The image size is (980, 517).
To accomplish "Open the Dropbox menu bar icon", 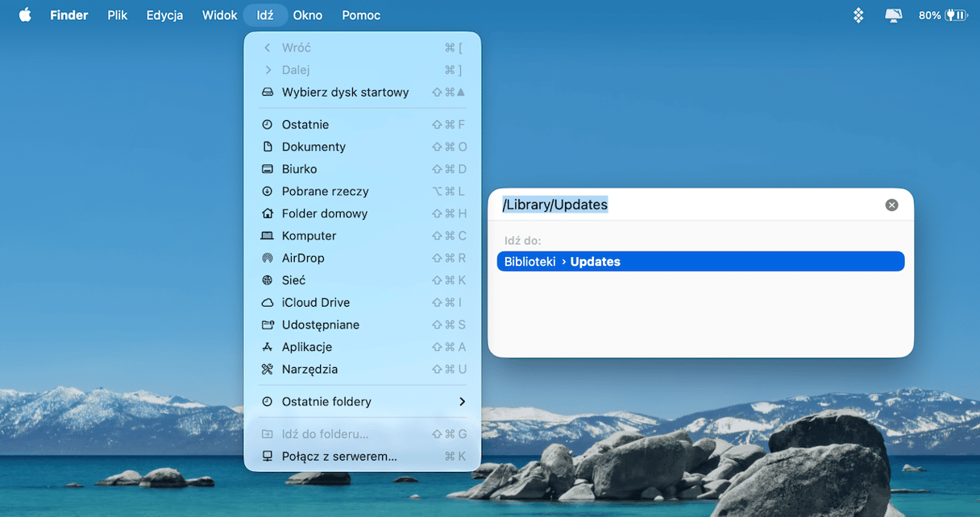I will pyautogui.click(x=859, y=15).
